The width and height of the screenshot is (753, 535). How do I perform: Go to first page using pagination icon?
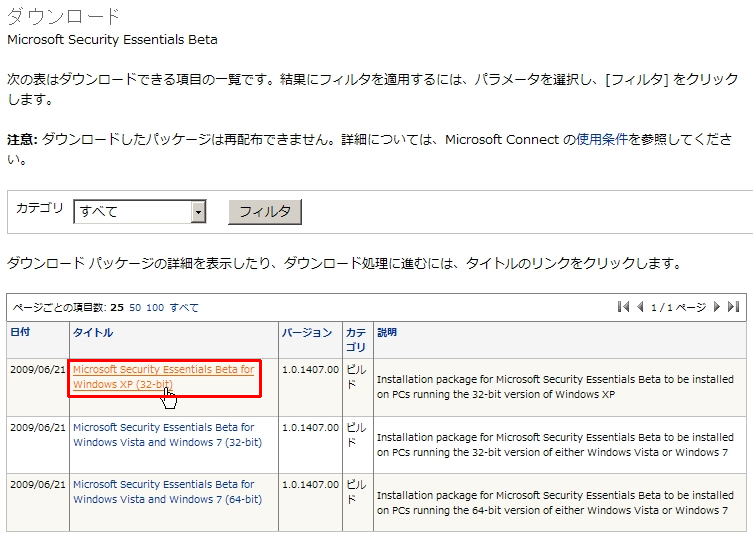tap(623, 307)
